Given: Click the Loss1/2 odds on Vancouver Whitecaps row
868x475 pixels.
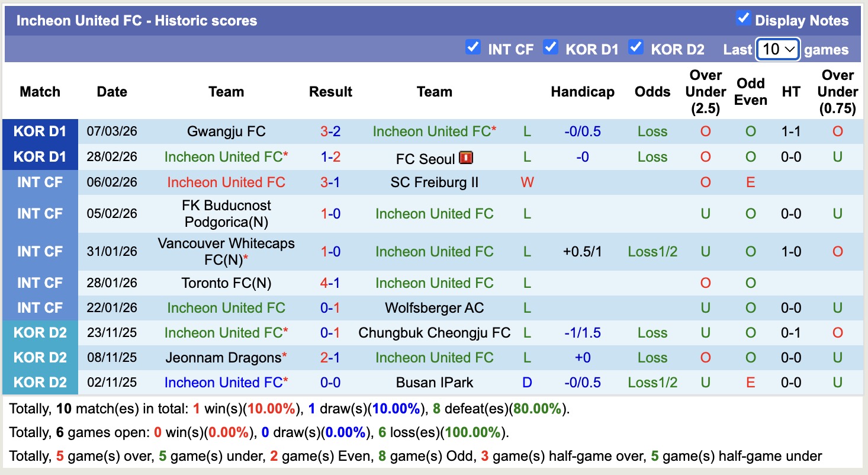Looking at the screenshot, I should (x=652, y=251).
